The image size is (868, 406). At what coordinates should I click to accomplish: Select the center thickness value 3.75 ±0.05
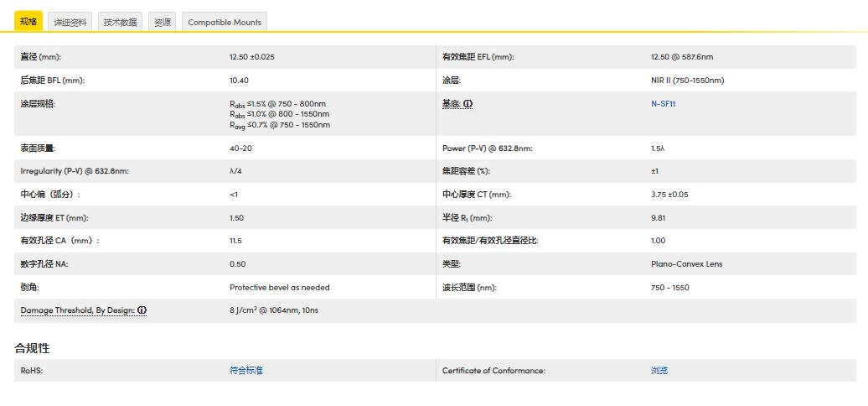669,195
